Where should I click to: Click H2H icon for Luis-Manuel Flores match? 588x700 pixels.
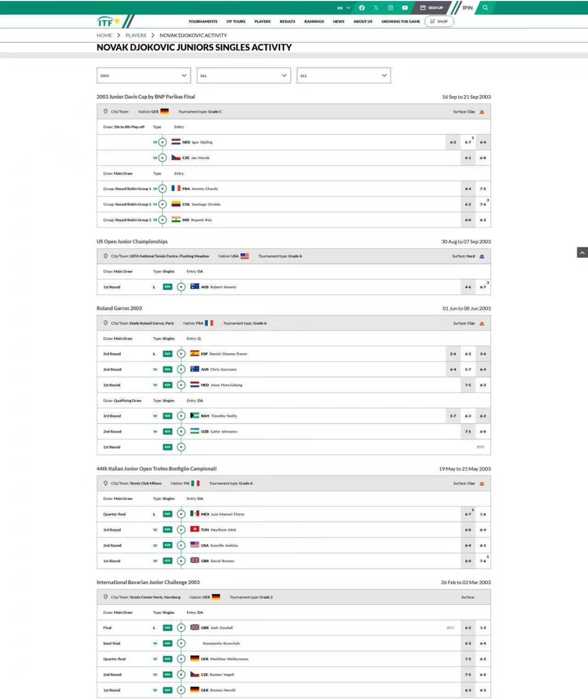point(168,514)
